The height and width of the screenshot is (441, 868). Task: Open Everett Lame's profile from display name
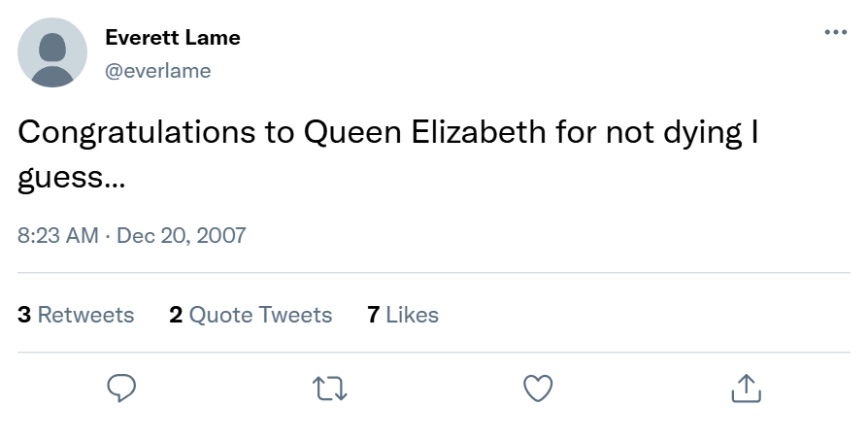tap(173, 38)
